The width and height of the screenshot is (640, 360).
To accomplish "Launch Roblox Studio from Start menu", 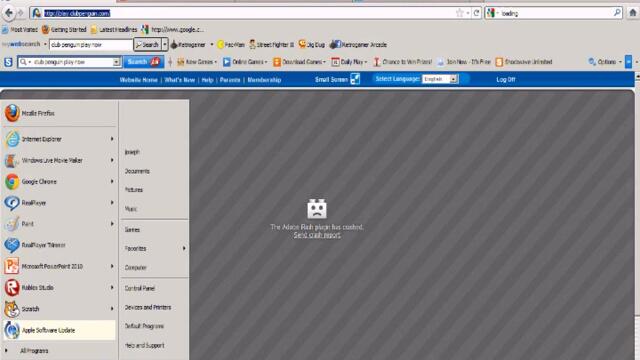I will pos(60,288).
